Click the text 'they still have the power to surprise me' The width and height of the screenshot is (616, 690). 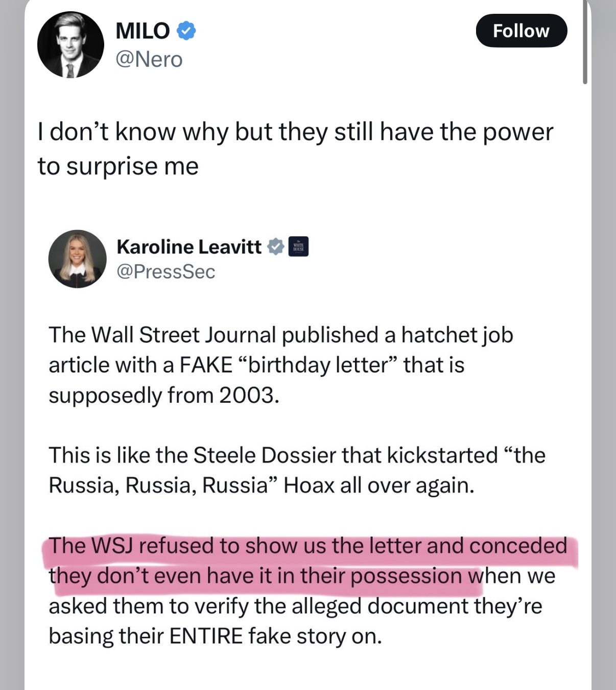[296, 149]
